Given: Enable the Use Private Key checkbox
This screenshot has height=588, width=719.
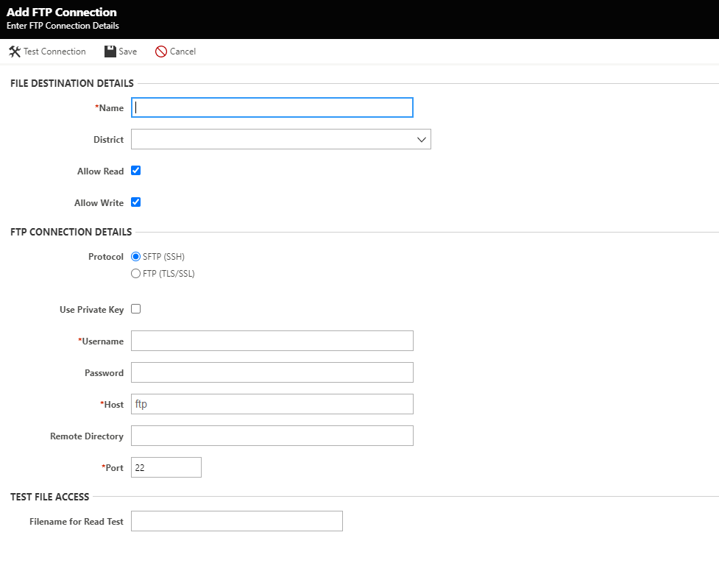Looking at the screenshot, I should (x=135, y=309).
